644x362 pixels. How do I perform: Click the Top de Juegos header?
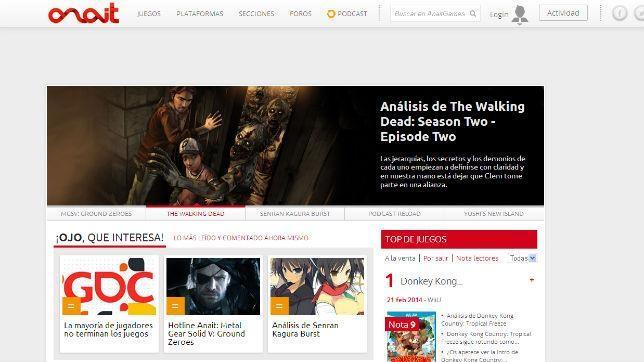point(459,239)
